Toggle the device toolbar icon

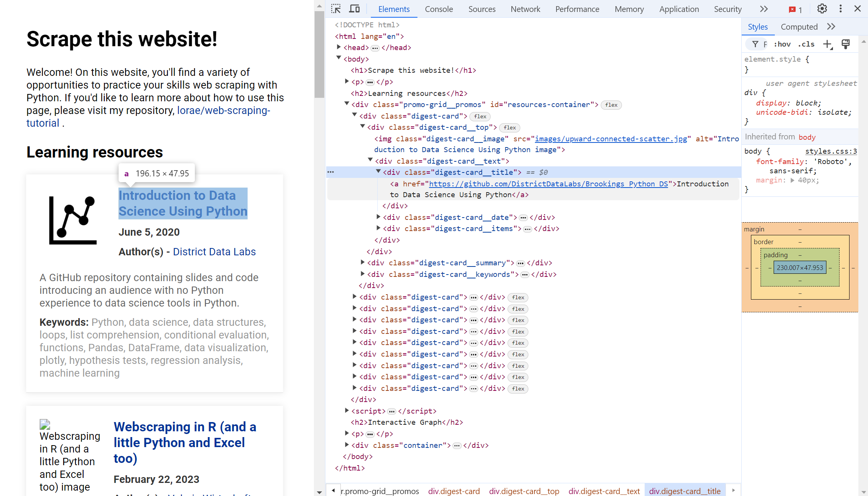point(354,9)
